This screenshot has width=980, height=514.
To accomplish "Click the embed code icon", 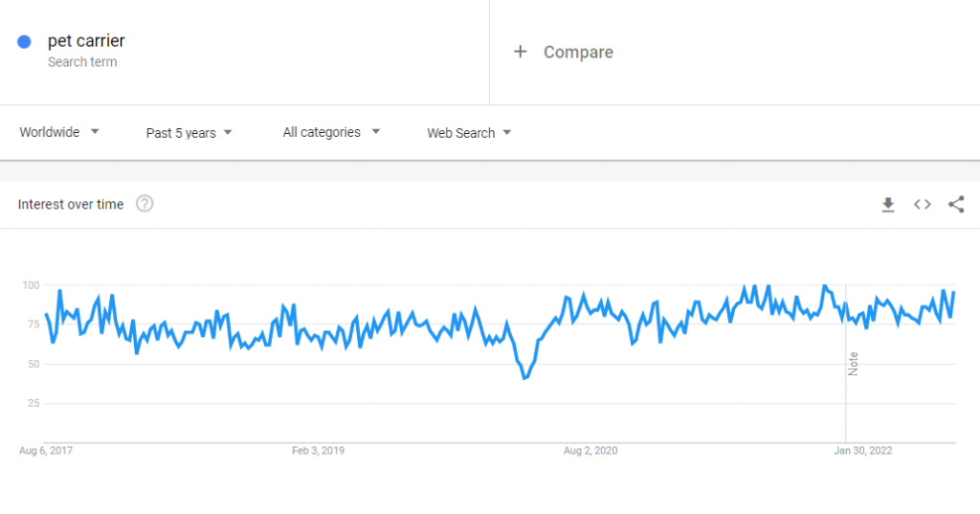I will (922, 204).
